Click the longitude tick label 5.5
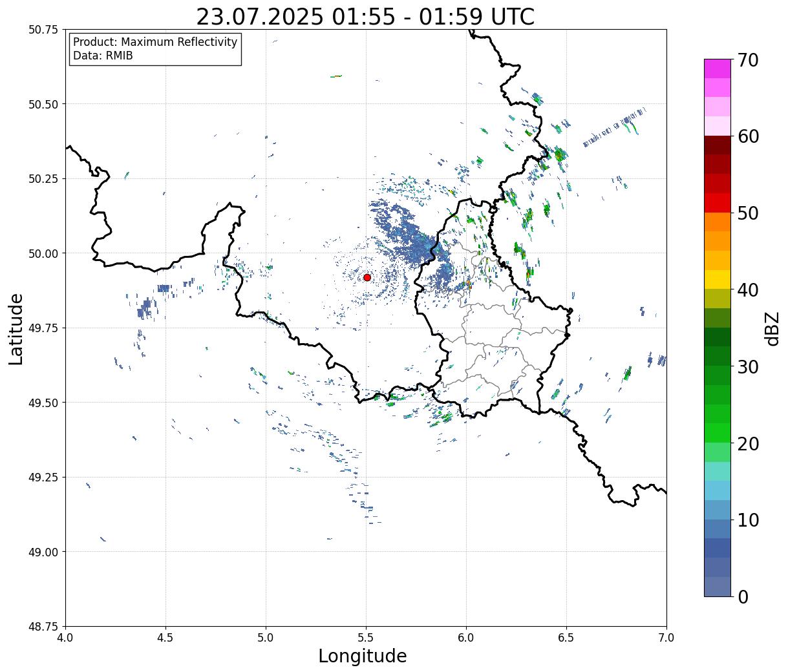 366,638
